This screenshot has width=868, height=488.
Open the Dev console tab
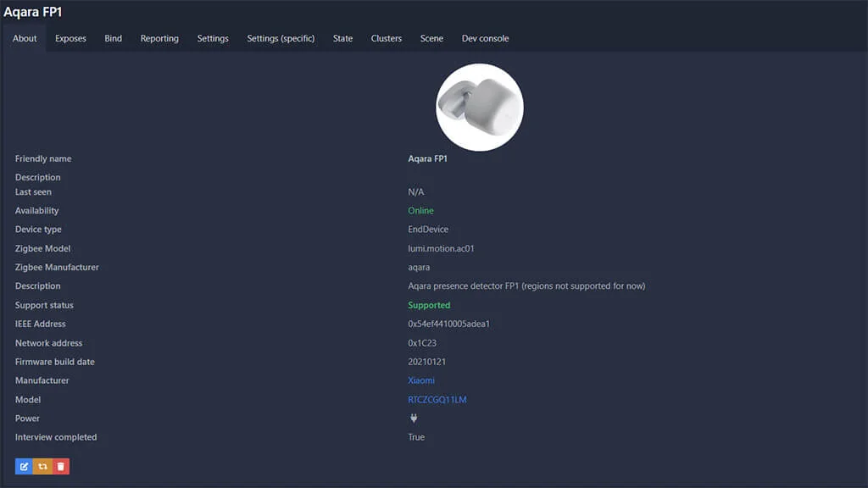pyautogui.click(x=485, y=38)
